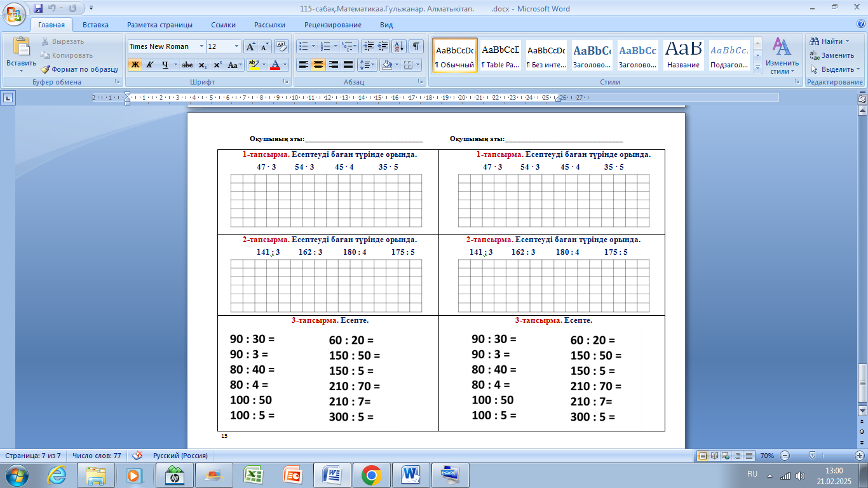The width and height of the screenshot is (868, 488).
Task: Open the Рецензирование tab
Action: point(333,25)
